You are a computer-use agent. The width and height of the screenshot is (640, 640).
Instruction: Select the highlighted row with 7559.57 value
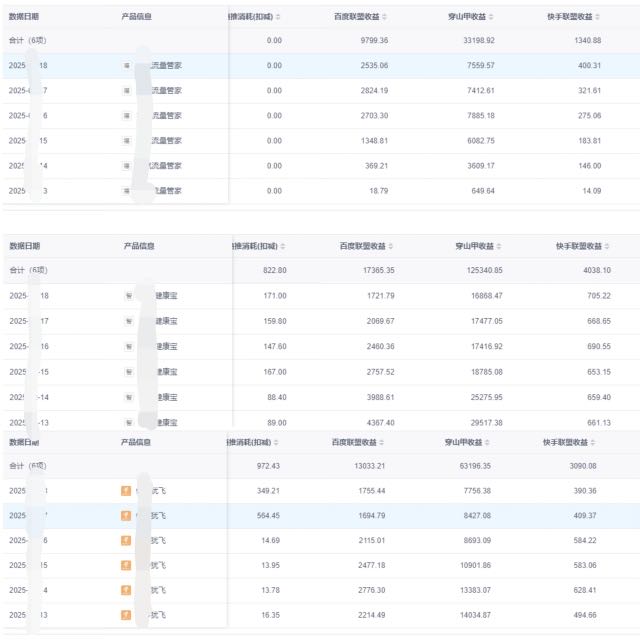pyautogui.click(x=320, y=65)
